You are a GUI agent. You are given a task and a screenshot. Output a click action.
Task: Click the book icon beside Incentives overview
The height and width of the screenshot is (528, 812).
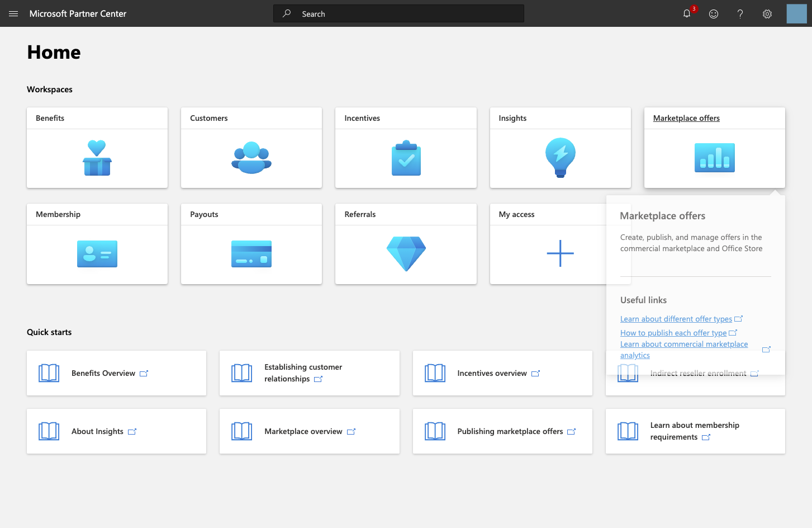point(435,373)
